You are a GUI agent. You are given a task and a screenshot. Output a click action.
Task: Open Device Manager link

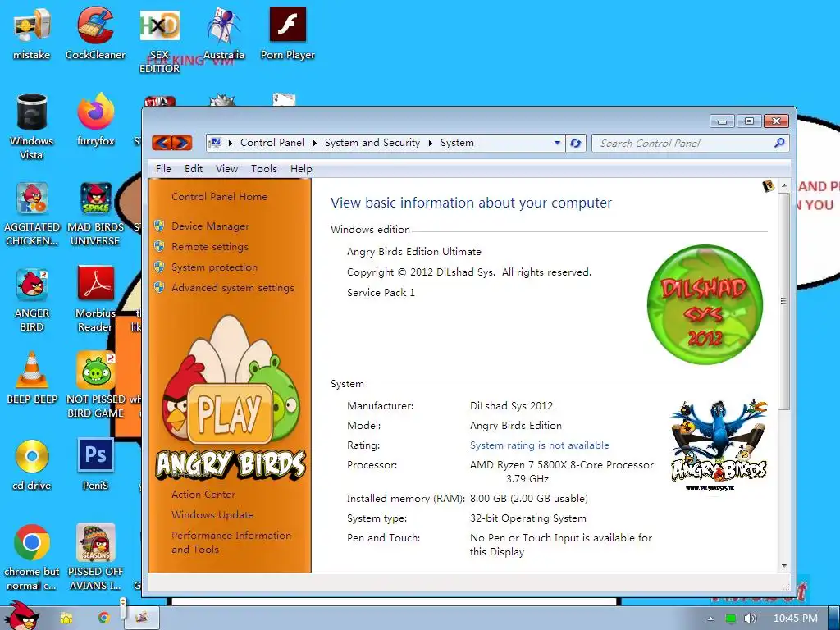(210, 226)
